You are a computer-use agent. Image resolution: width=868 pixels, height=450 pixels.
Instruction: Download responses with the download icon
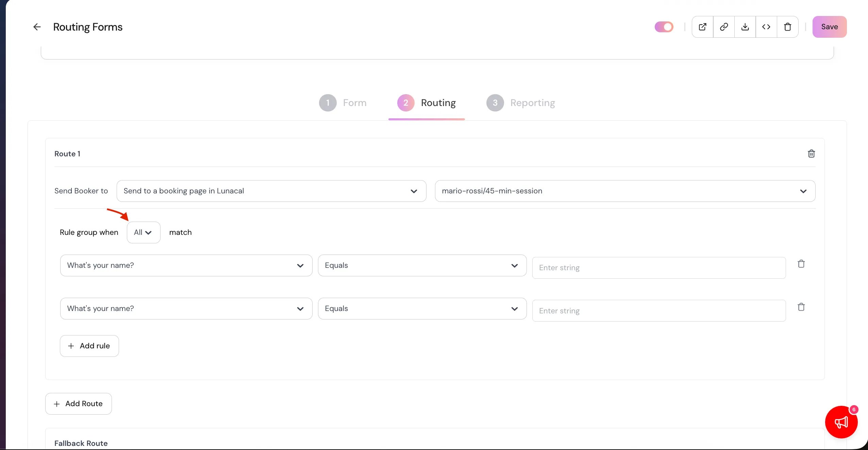[745, 27]
